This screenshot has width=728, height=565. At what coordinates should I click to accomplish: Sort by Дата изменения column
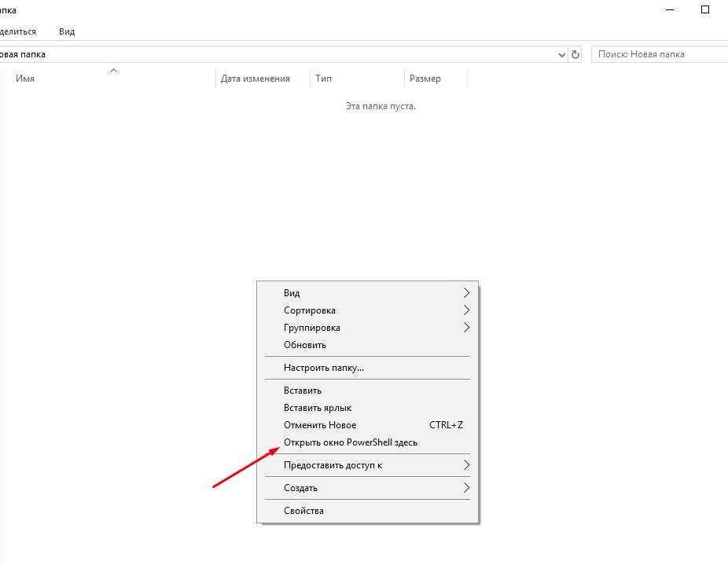[255, 79]
